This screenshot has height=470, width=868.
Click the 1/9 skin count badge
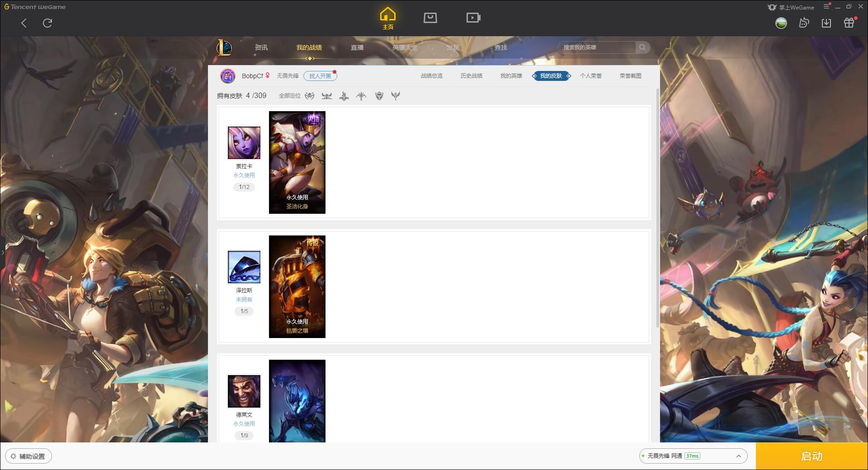click(x=244, y=436)
